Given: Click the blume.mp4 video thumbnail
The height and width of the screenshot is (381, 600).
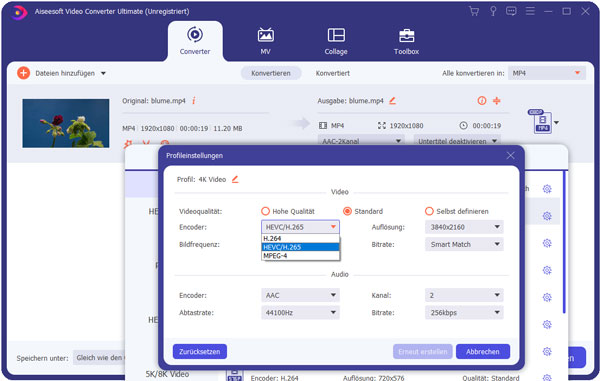Looking at the screenshot, I should point(66,123).
